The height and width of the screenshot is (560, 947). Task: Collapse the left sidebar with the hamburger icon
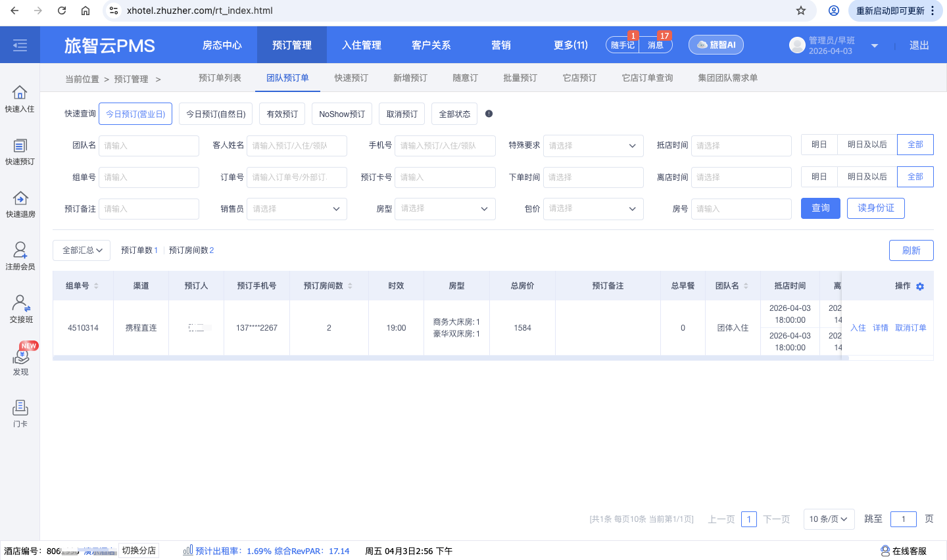(20, 45)
